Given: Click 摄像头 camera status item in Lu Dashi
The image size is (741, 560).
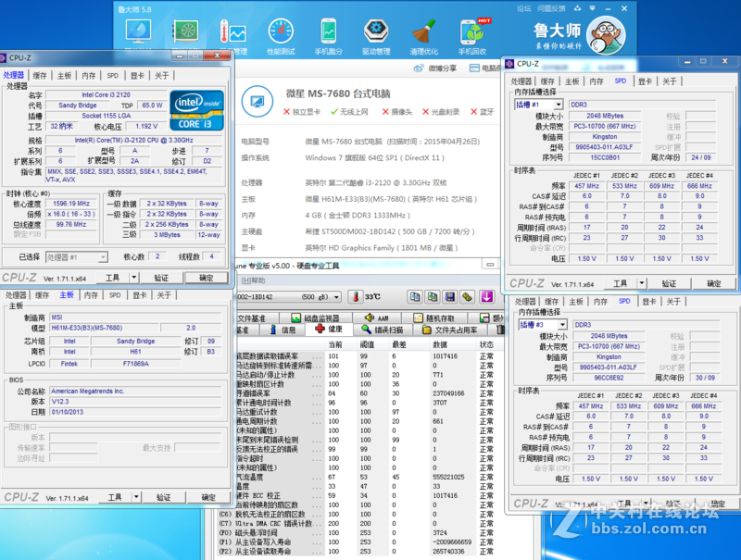Looking at the screenshot, I should 397,111.
